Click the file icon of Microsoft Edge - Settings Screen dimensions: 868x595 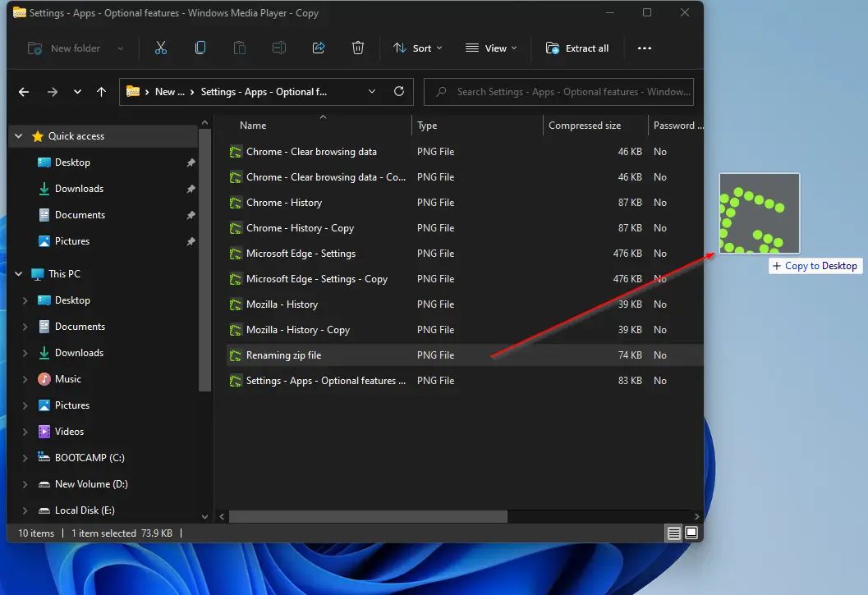tap(236, 254)
